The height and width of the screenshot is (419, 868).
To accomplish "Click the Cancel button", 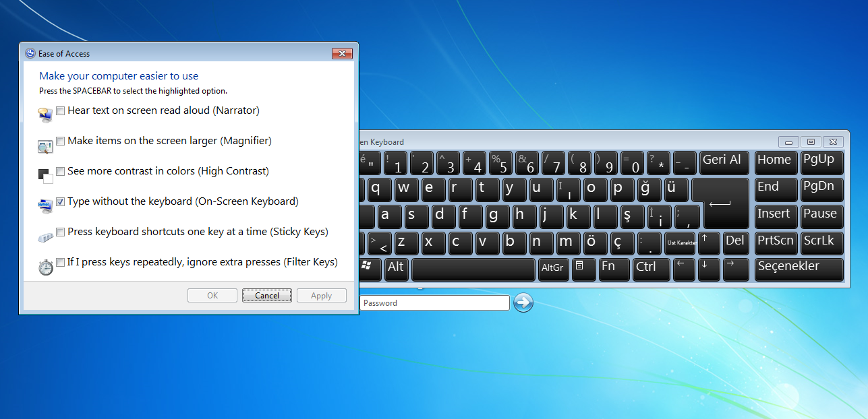I will pyautogui.click(x=267, y=296).
